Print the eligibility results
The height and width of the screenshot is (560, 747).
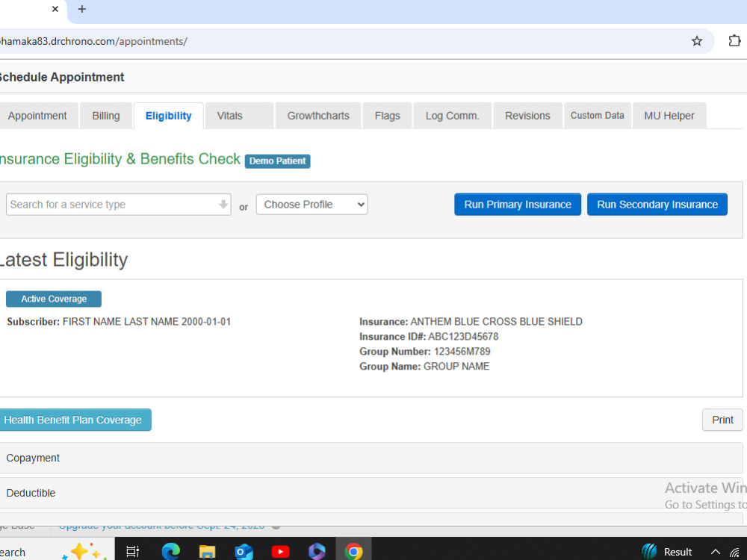[722, 420]
